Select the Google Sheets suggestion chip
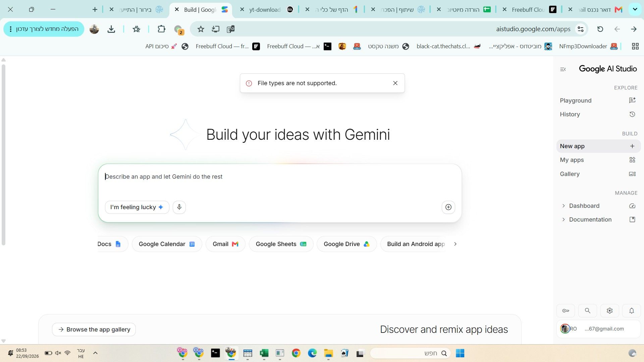Viewport: 644px width, 362px height. (x=281, y=244)
